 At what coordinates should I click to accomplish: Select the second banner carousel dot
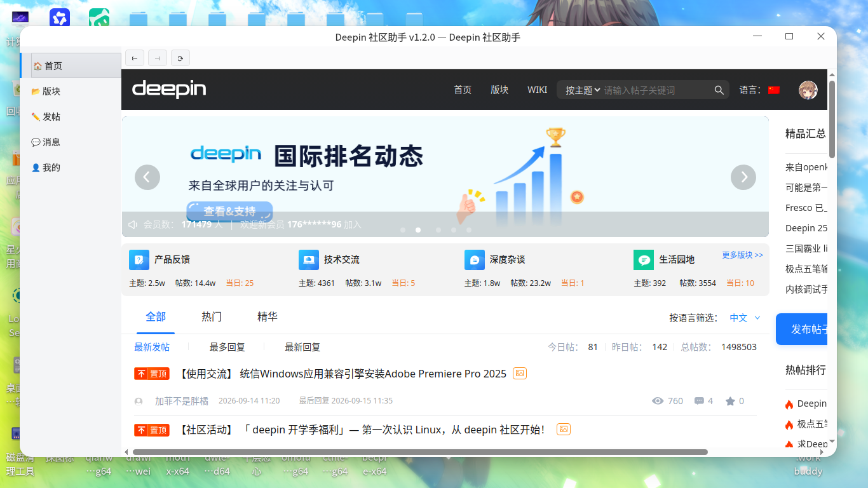click(x=418, y=230)
